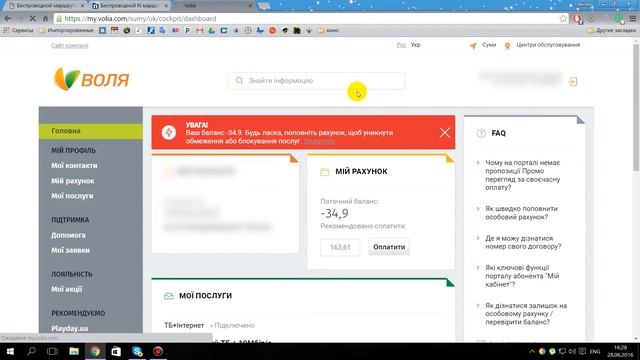640x360 pixels.
Task: Click the Суми city link
Action: point(489,45)
